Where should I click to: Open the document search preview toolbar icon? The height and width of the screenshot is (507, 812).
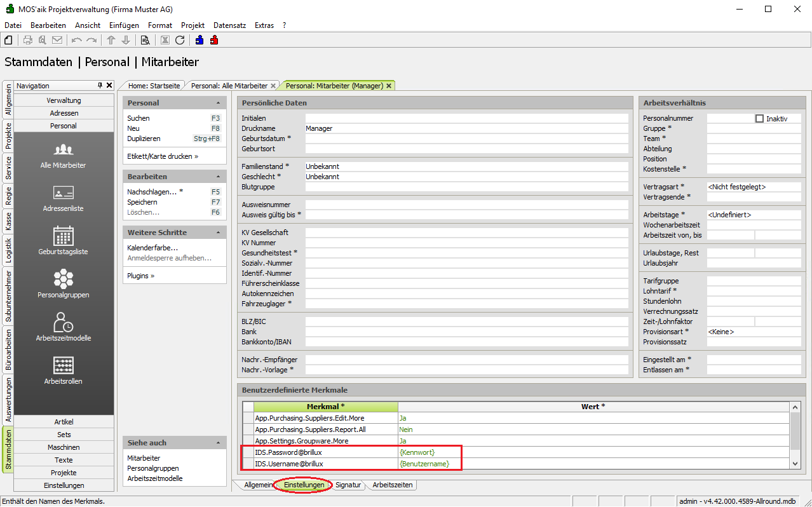pos(145,40)
